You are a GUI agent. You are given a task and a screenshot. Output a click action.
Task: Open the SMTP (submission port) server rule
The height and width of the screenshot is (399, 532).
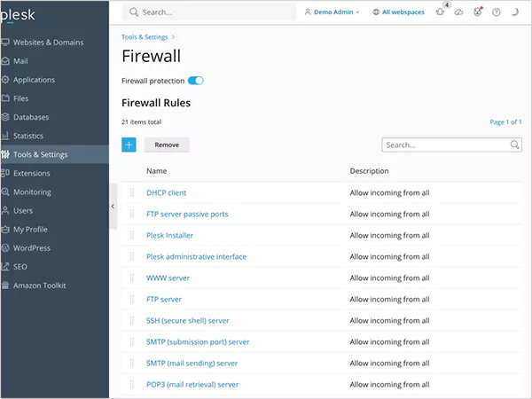(x=198, y=341)
